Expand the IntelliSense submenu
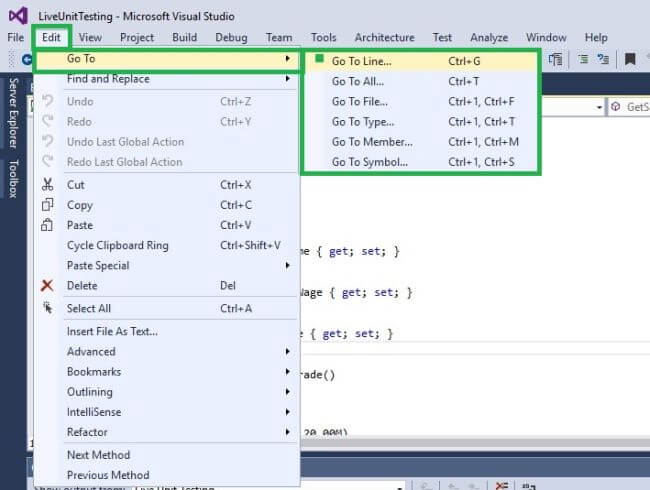Viewport: 650px width, 490px height. 287,412
